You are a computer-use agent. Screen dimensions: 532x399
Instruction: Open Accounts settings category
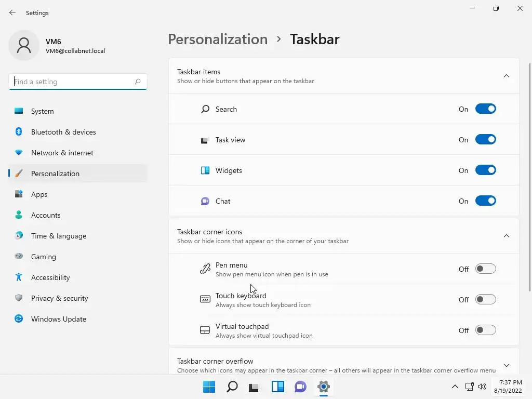(78, 215)
